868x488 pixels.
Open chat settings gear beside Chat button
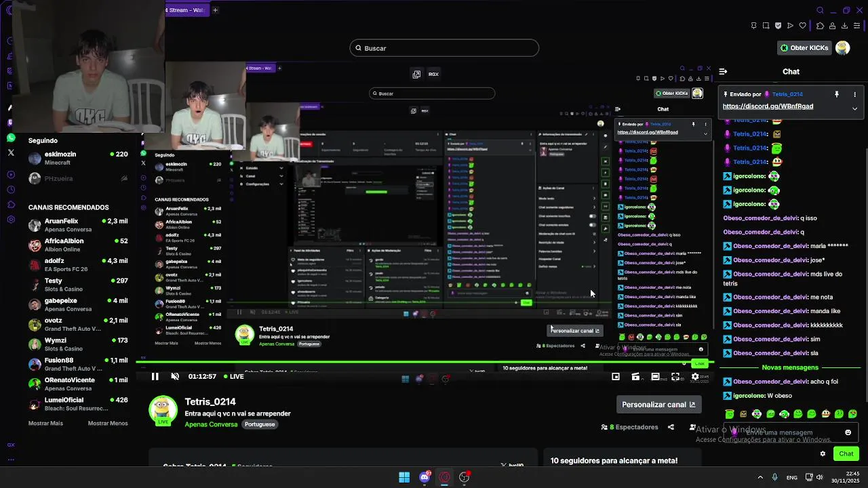pos(823,453)
